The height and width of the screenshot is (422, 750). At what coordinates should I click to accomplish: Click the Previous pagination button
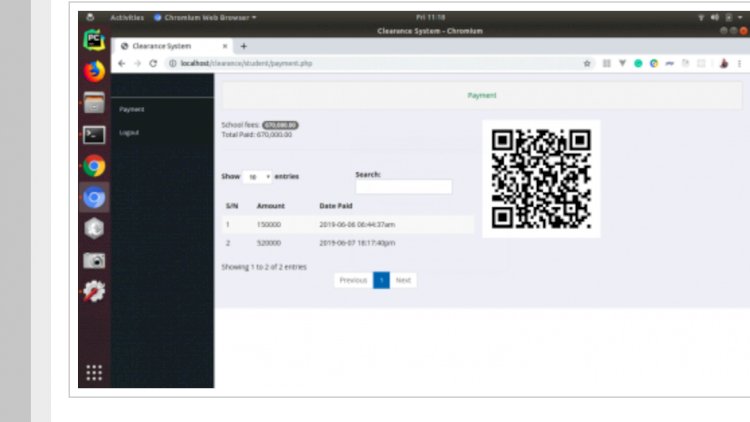[353, 280]
